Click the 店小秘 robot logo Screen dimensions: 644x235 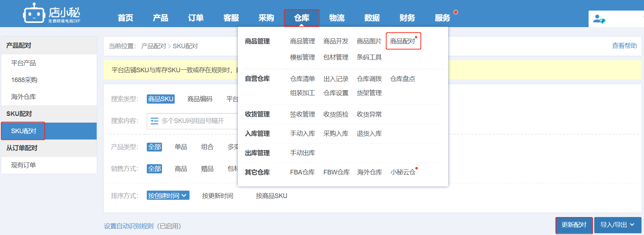tap(52, 13)
